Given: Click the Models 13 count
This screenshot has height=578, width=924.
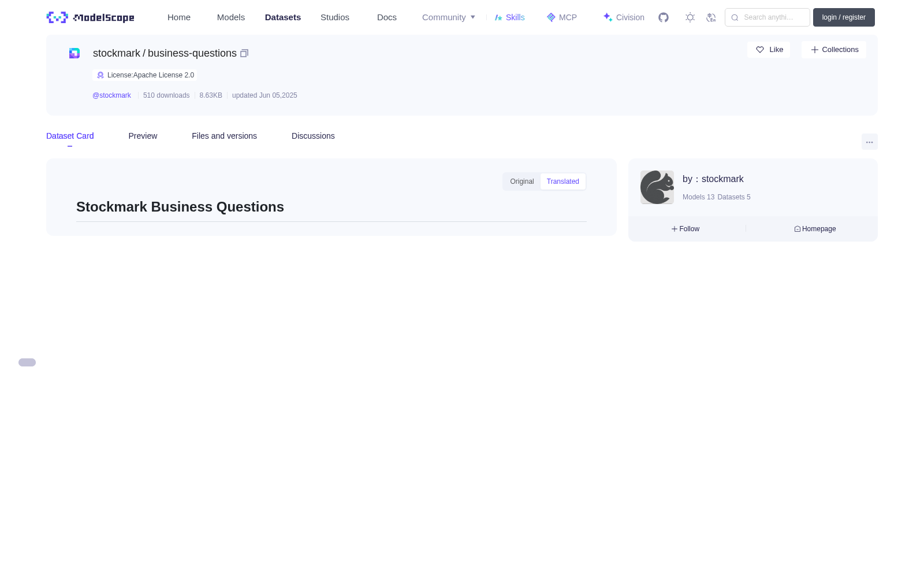Looking at the screenshot, I should point(698,197).
